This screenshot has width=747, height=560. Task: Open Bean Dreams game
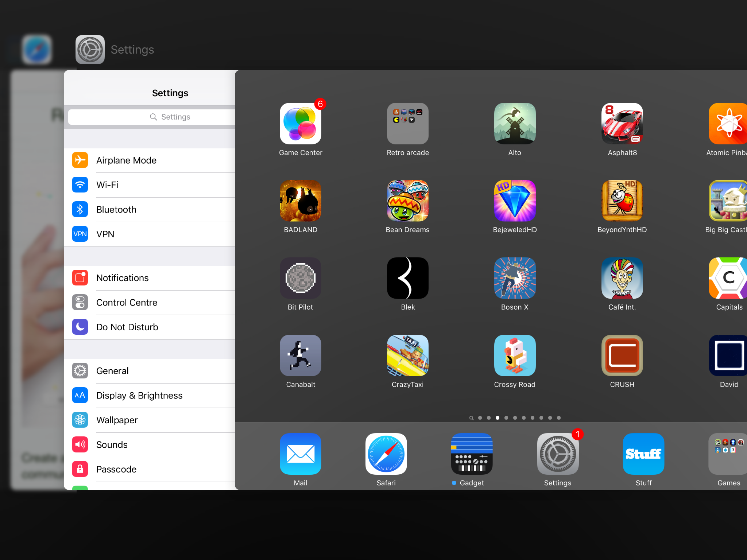tap(408, 201)
